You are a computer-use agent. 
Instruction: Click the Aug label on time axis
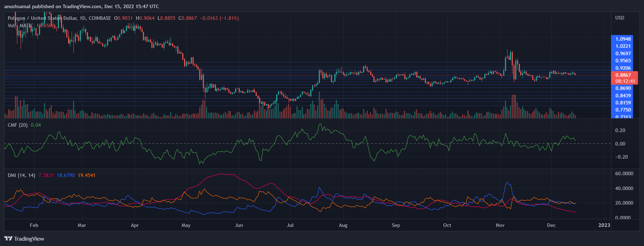[343, 225]
